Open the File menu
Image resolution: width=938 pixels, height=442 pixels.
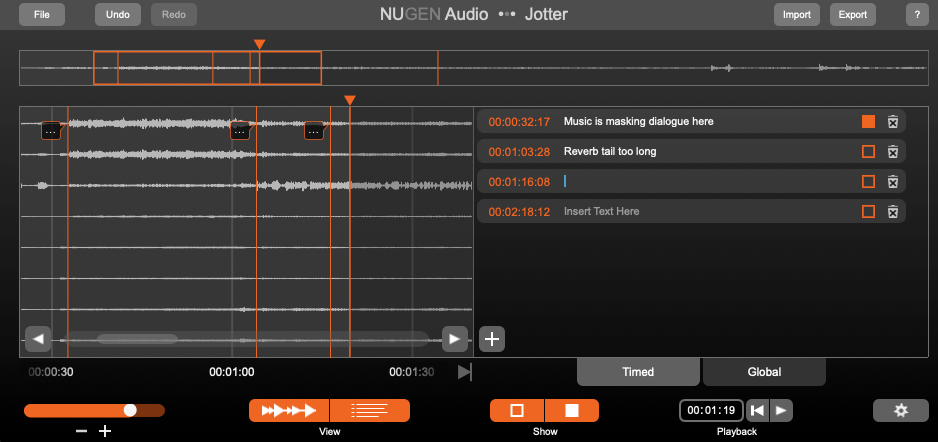pyautogui.click(x=41, y=15)
